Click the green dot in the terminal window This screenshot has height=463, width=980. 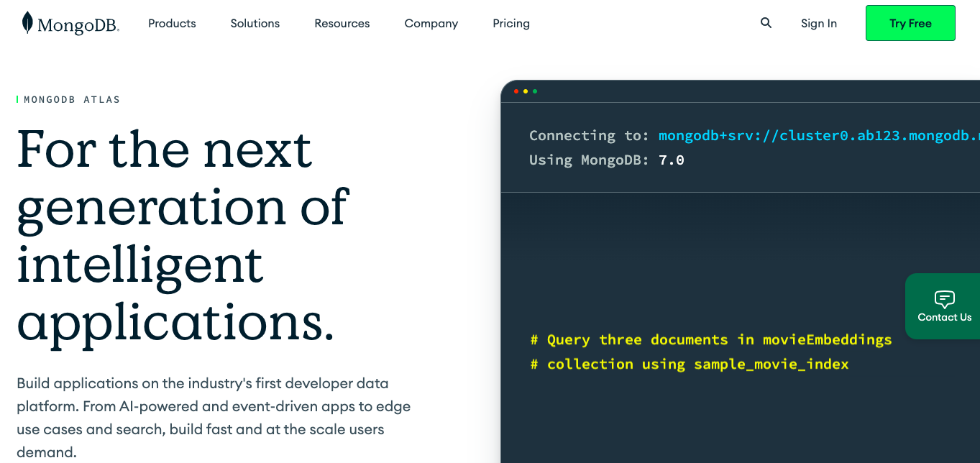(x=535, y=91)
